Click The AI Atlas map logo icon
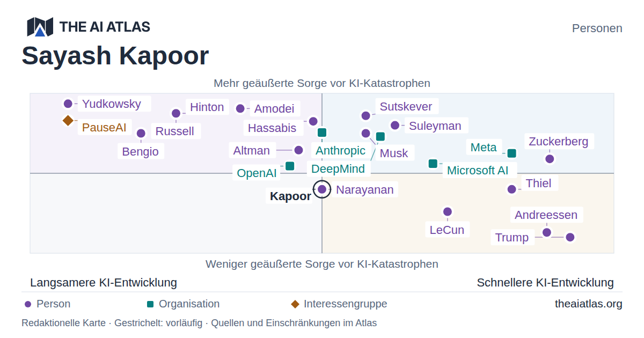The width and height of the screenshot is (644, 338). pos(40,27)
